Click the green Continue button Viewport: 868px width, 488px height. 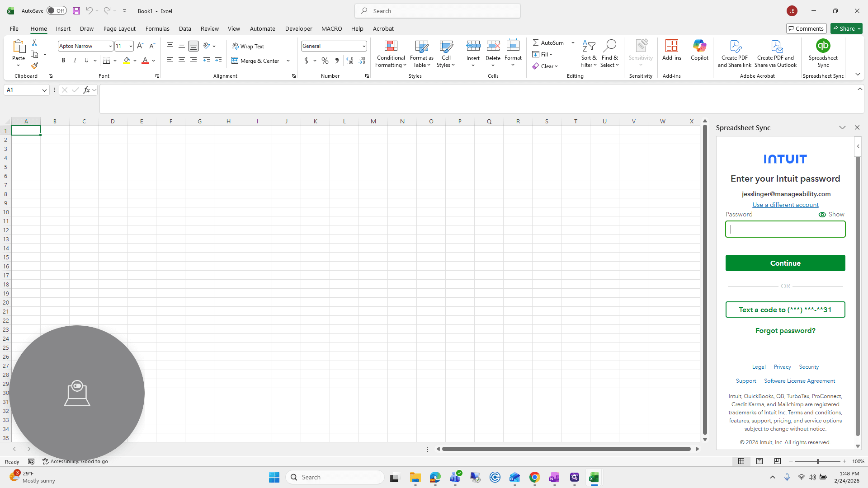tap(785, 263)
